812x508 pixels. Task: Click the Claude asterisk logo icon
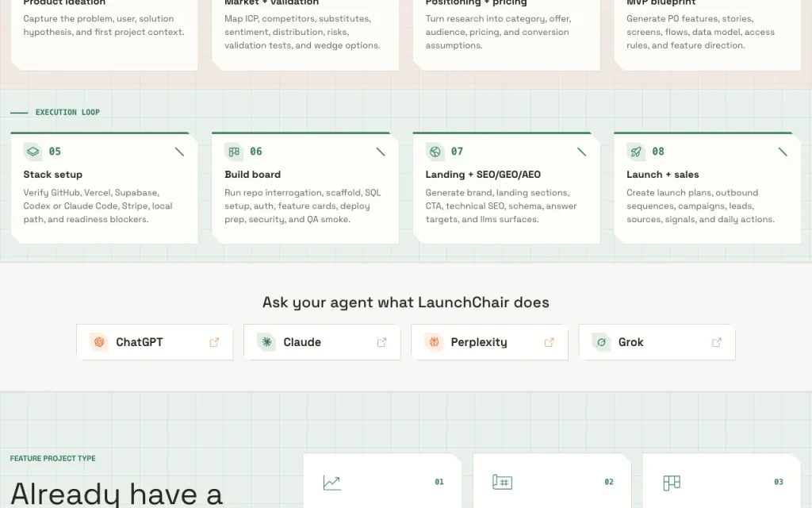pyautogui.click(x=266, y=342)
